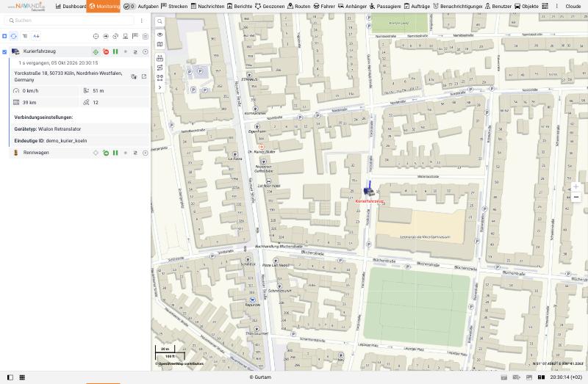The image size is (588, 384).
Task: Open the top menu customizer grid icon
Action: point(545,7)
